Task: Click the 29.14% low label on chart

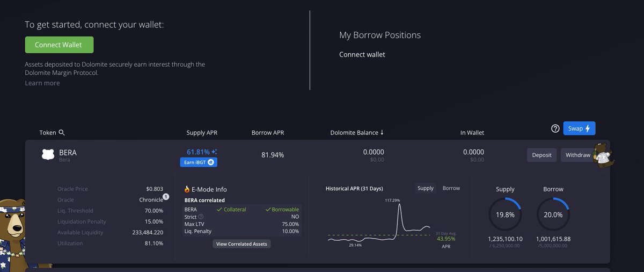Action: [355, 245]
